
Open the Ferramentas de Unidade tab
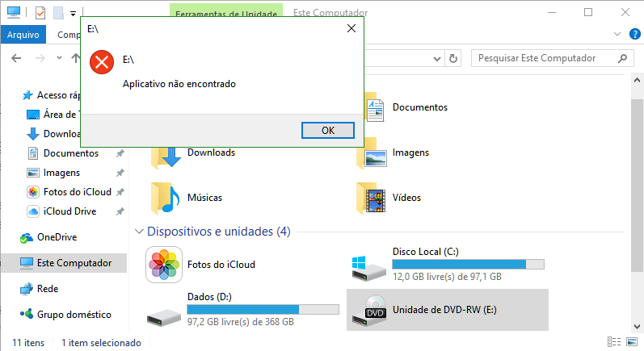coord(226,11)
